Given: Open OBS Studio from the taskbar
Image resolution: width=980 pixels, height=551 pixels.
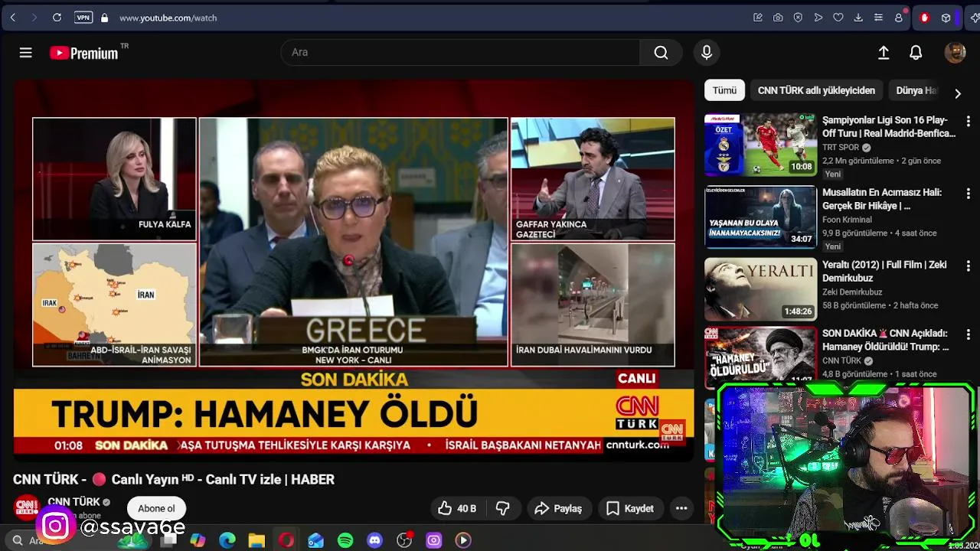Looking at the screenshot, I should (404, 540).
